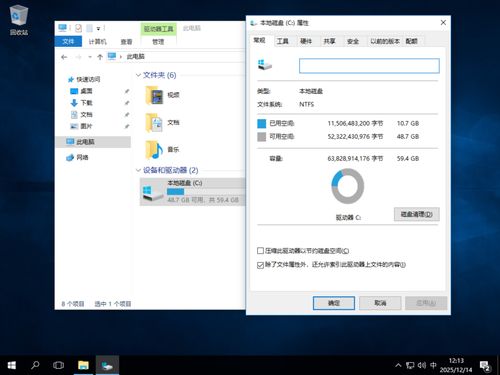Click 此电脑 in the address bar

pos(136,57)
